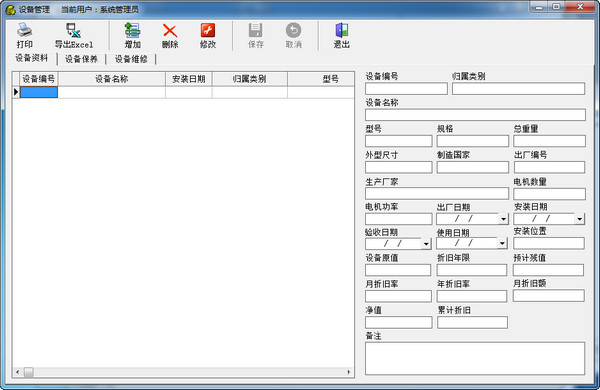The width and height of the screenshot is (600, 390).
Task: Click the 电机数量 input field
Action: 549,194
